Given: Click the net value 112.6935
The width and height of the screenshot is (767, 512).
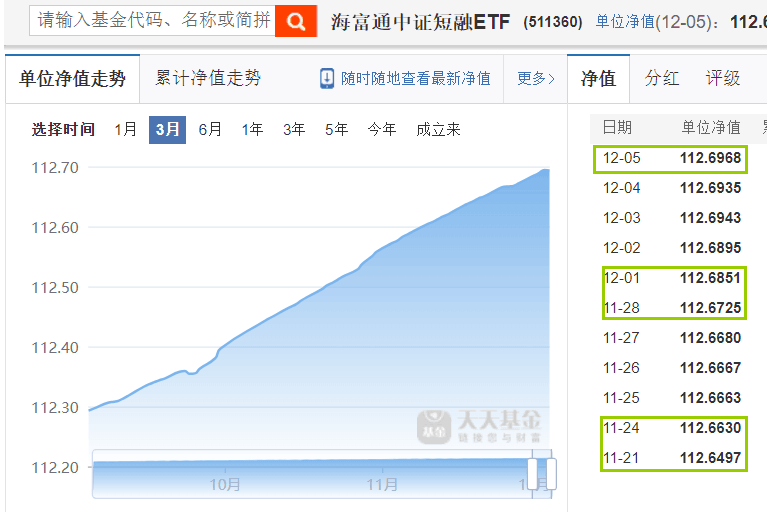Looking at the screenshot, I should click(x=711, y=188).
